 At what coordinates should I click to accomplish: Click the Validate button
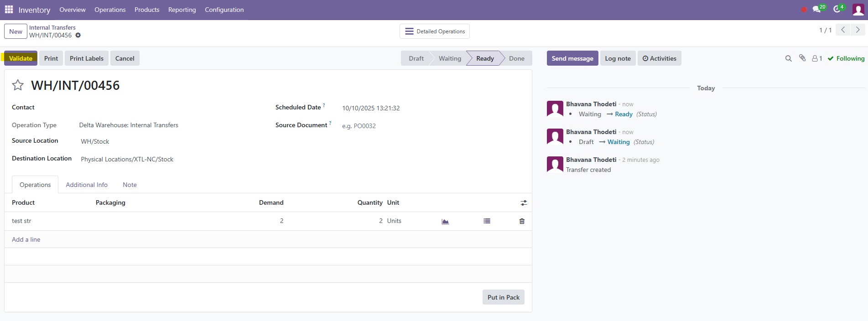click(21, 58)
